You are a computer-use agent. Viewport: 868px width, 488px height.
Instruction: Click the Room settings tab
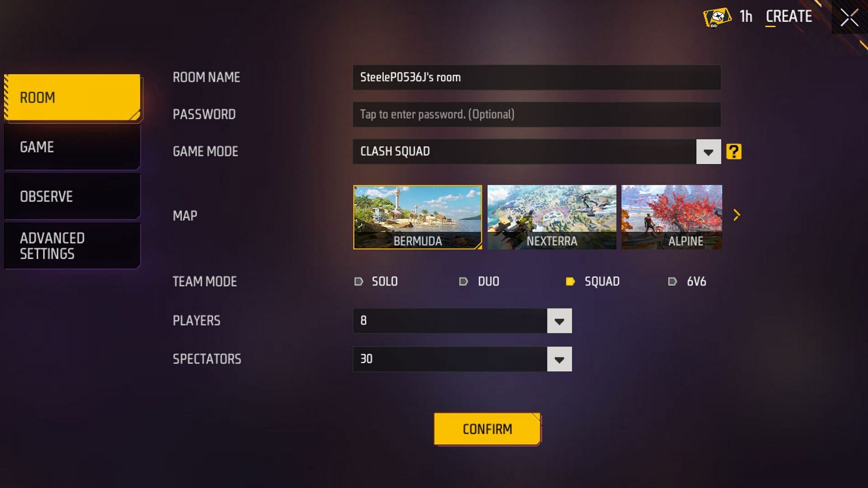point(72,97)
